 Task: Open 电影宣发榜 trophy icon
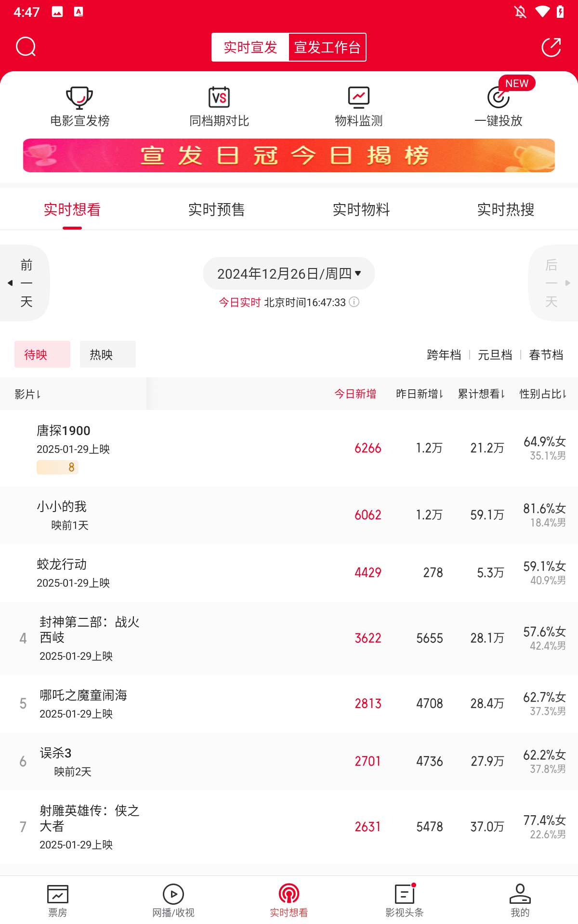click(x=79, y=98)
